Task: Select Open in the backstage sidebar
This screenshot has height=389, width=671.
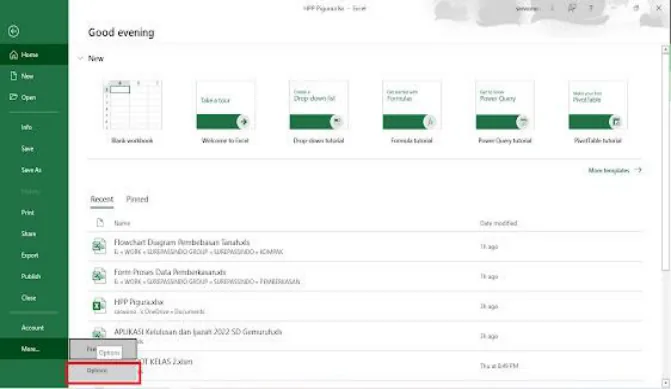Action: click(34, 98)
